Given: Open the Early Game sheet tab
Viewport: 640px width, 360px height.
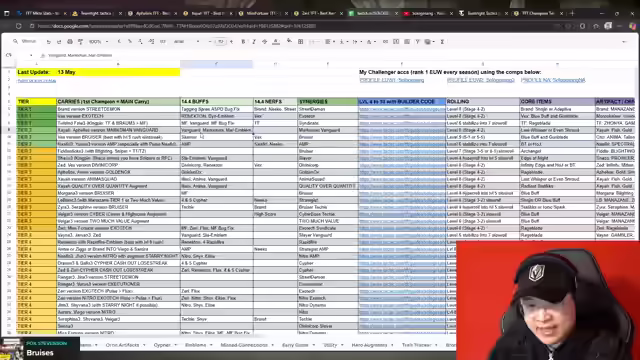Looking at the screenshot, I should point(295,345).
